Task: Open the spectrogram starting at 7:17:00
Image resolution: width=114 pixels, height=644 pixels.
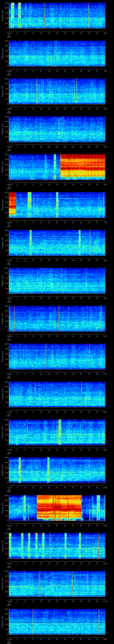Action: pos(57,622)
